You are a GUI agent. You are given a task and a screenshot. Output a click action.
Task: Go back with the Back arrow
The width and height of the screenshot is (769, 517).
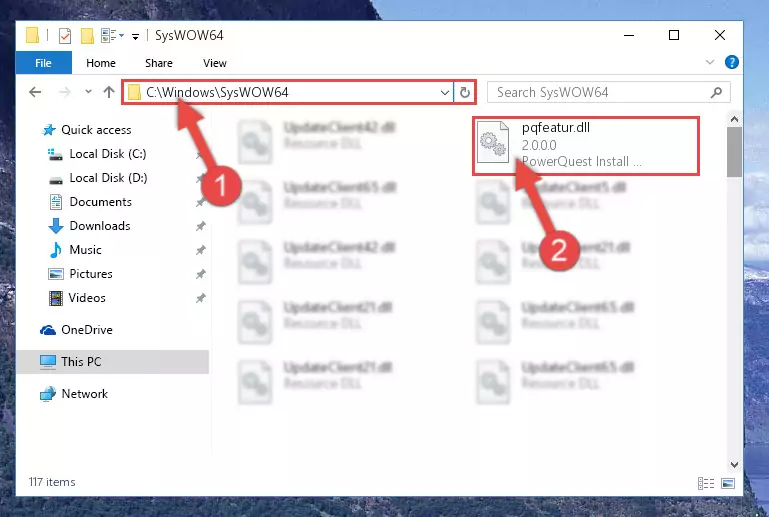(35, 92)
